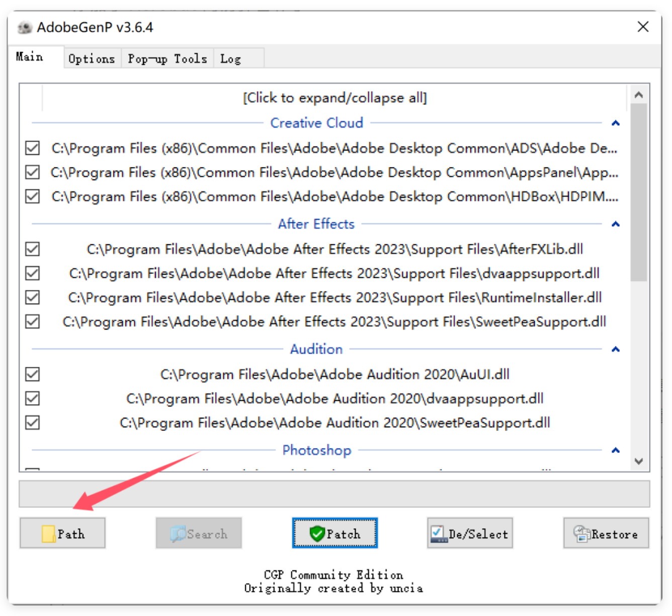Uncheck the AppsPanel Creative Cloud file entry

[x=33, y=172]
